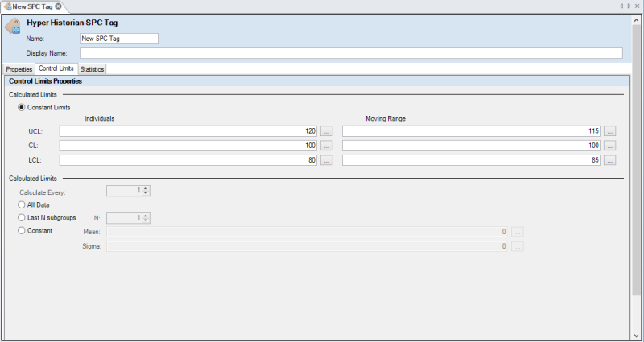The image size is (644, 342).
Task: Click the Display Name text field
Action: [x=350, y=53]
